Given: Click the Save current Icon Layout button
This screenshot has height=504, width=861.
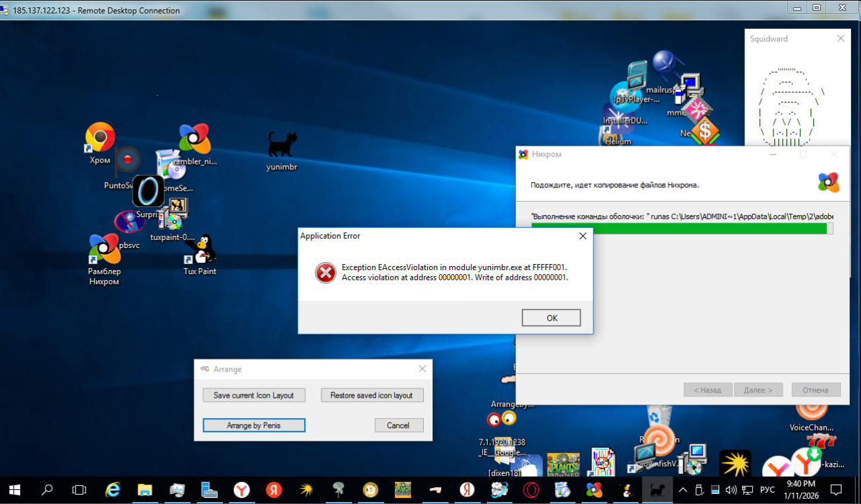Looking at the screenshot, I should click(x=254, y=395).
